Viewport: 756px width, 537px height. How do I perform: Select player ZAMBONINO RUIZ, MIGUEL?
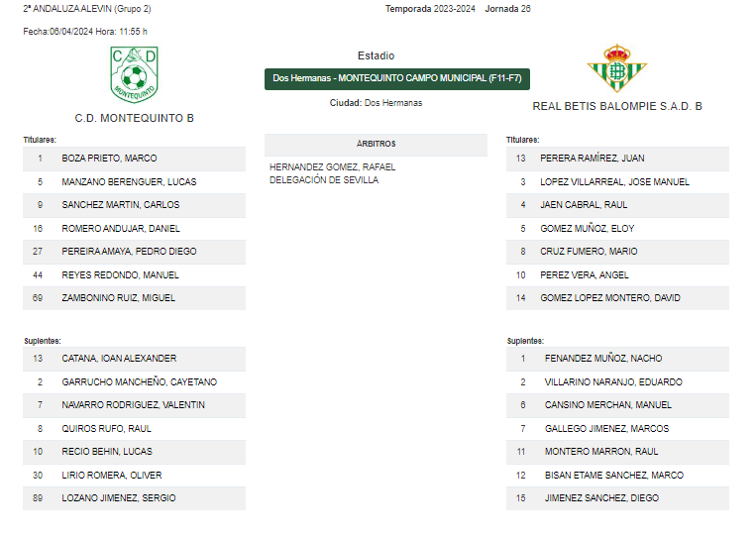tap(134, 298)
